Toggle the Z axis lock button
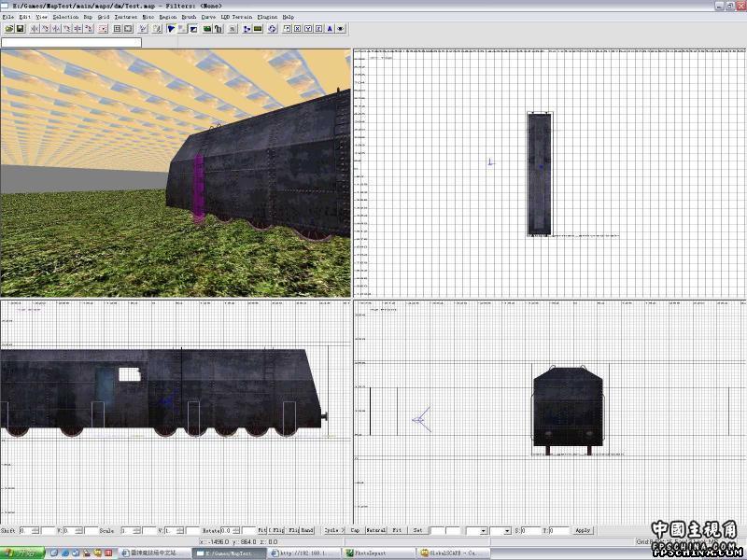Viewport: 747px width, 560px height. point(318,29)
